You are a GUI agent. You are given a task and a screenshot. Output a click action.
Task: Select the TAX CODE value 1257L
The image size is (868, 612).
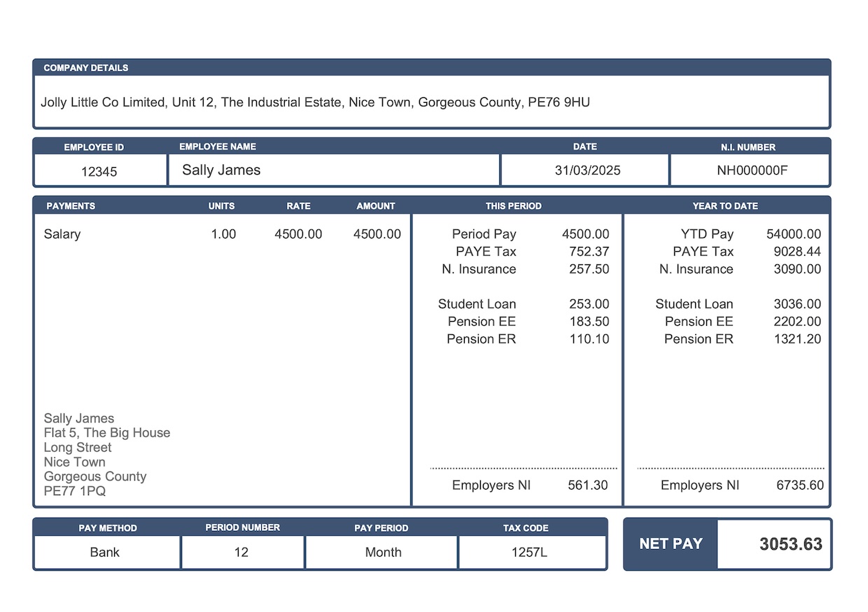click(x=532, y=552)
